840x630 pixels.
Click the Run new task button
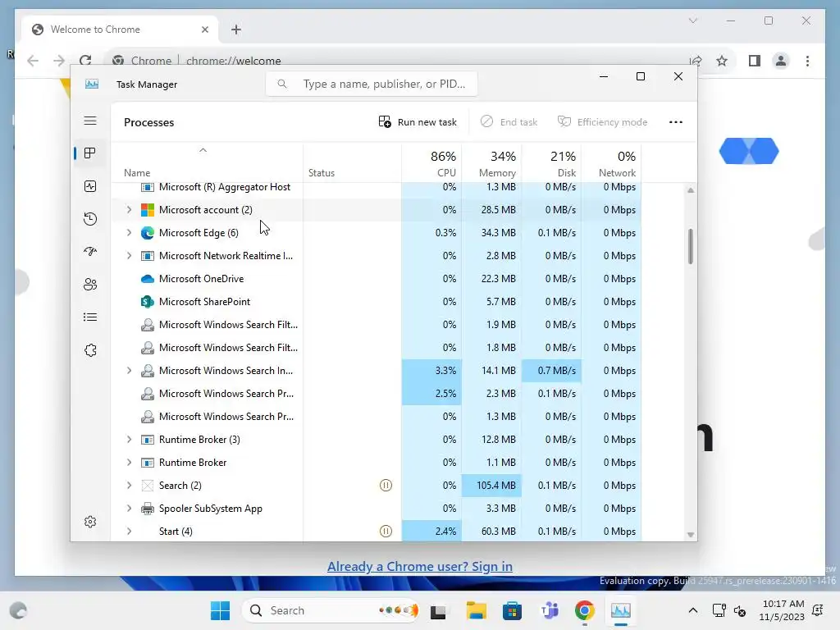(418, 122)
